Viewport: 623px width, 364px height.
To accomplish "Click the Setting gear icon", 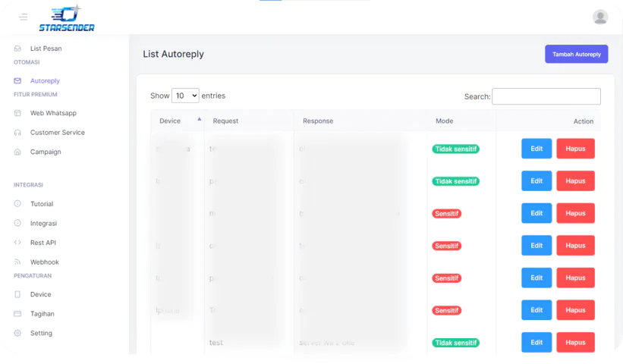I will tap(17, 334).
